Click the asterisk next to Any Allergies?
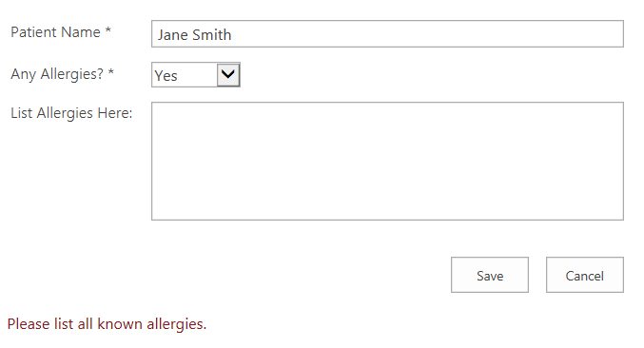 [110, 72]
